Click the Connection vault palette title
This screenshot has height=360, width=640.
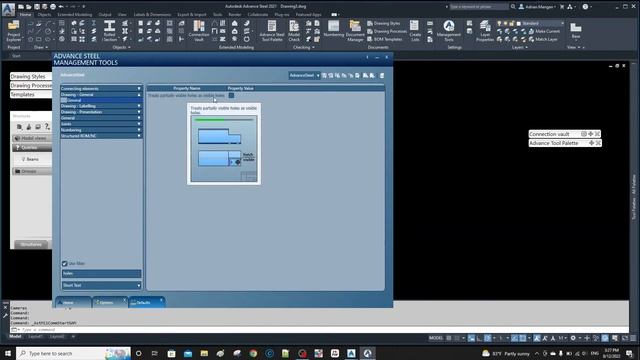point(549,134)
